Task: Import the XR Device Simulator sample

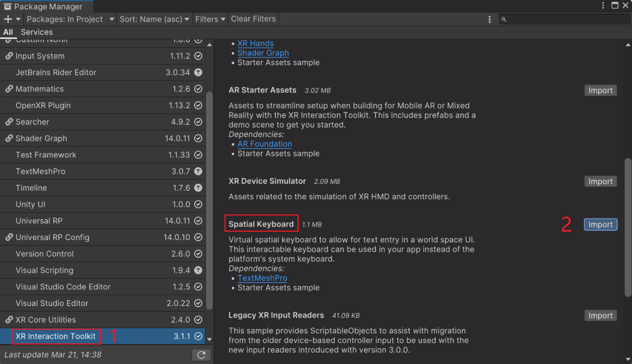Action: 600,181
